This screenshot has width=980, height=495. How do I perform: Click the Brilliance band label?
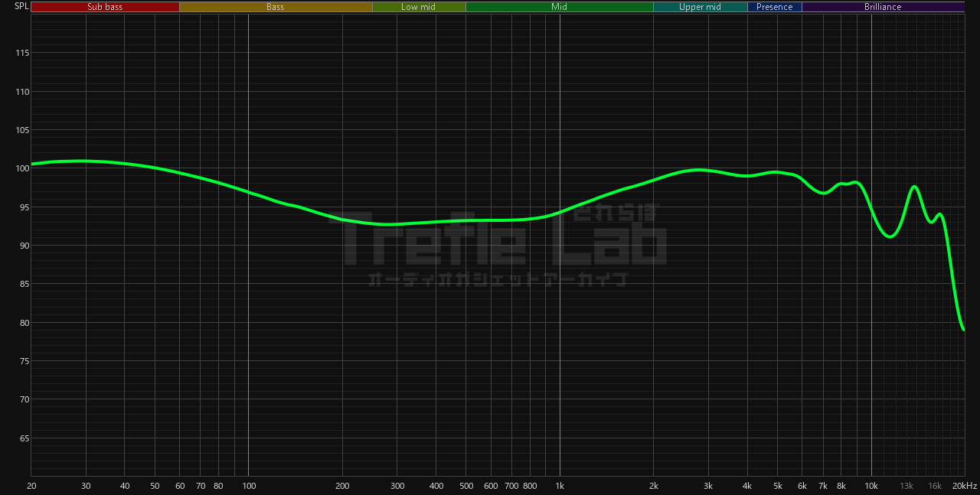(x=883, y=7)
